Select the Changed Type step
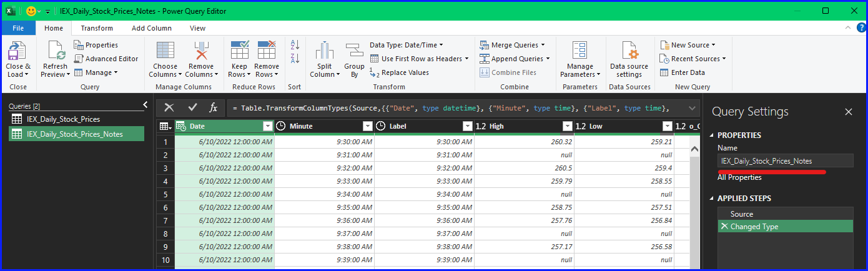868x271 pixels. 785,227
